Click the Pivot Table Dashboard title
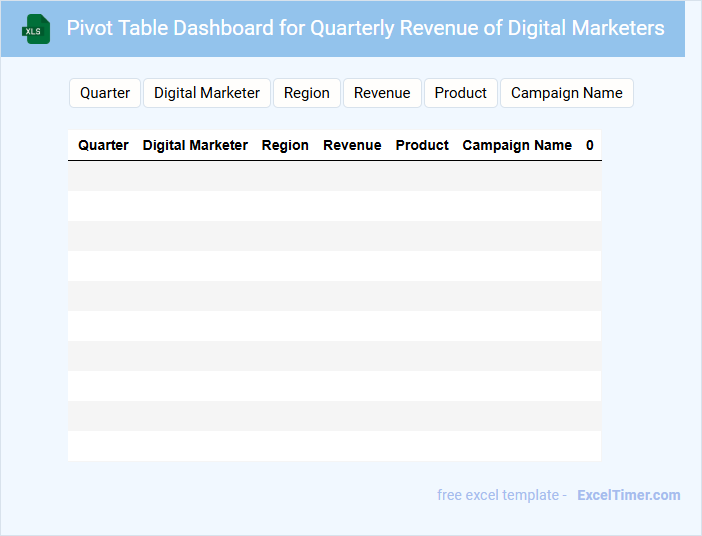702x536 pixels. [x=365, y=28]
